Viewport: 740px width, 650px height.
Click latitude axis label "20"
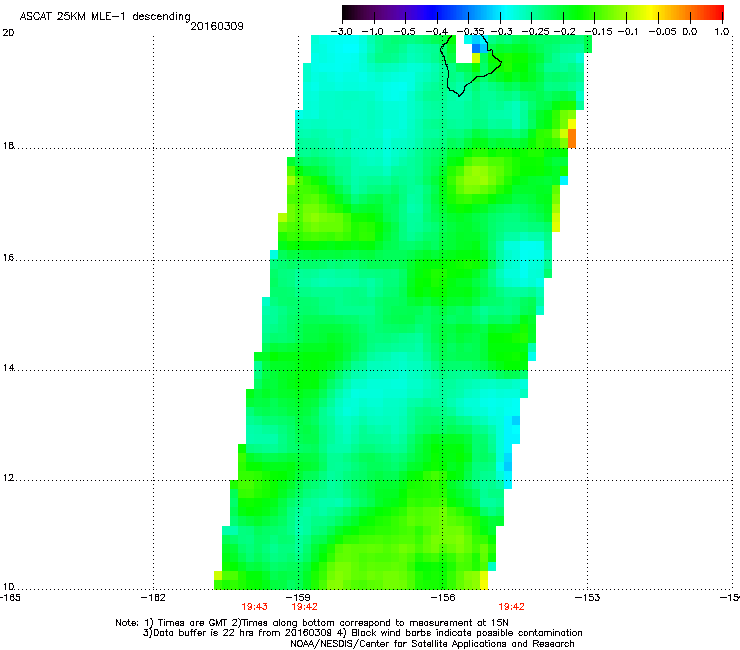click(x=8, y=33)
